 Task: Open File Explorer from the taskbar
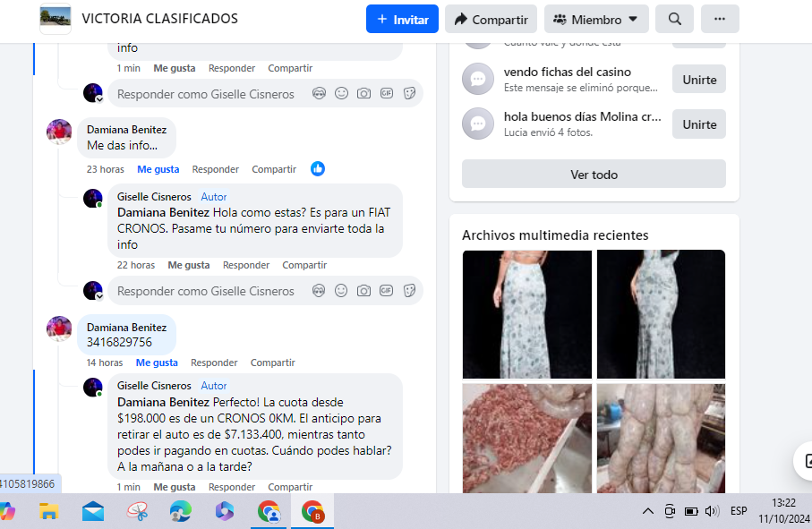pyautogui.click(x=48, y=511)
